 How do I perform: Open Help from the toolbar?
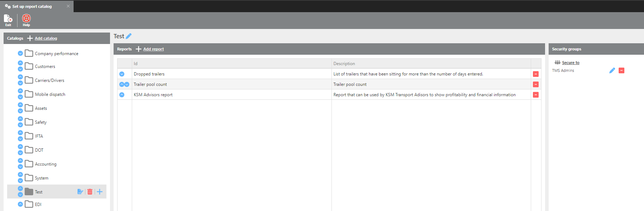pyautogui.click(x=26, y=20)
